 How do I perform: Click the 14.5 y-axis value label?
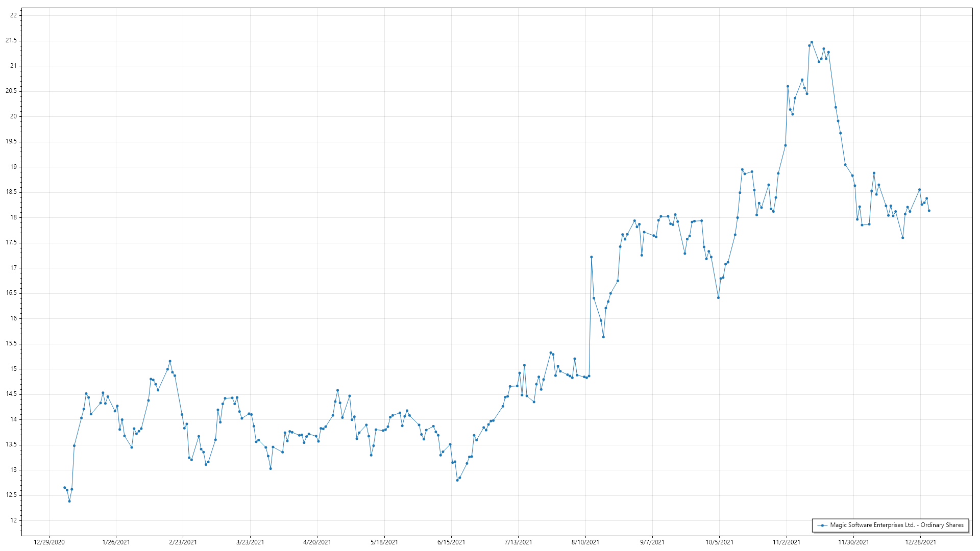coord(11,394)
